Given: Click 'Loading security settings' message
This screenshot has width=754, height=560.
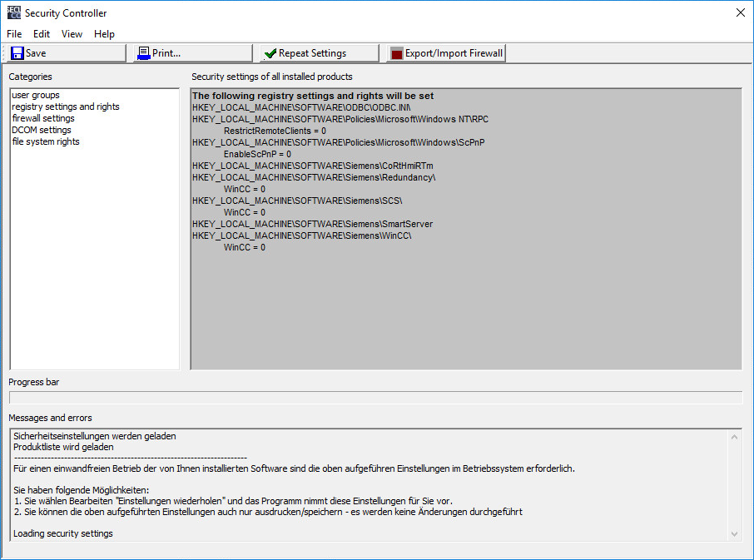Looking at the screenshot, I should 63,533.
